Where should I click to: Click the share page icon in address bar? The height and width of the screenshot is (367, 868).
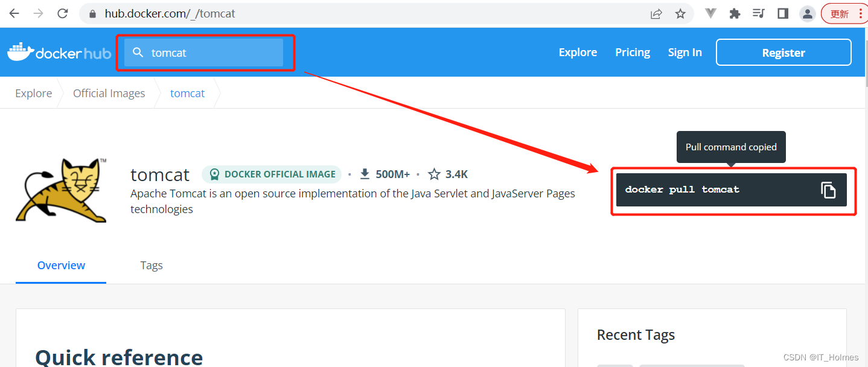point(656,13)
